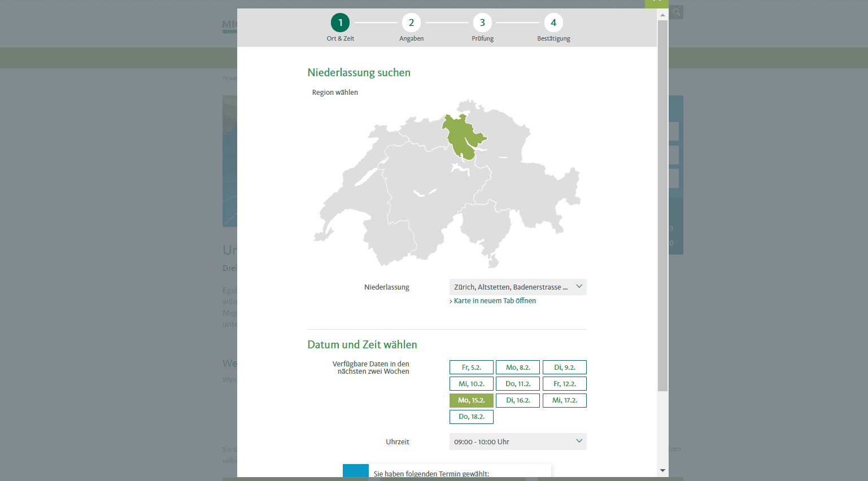Jump to step 2 Angaben circle
Viewport: 868px width, 481px height.
tap(411, 23)
